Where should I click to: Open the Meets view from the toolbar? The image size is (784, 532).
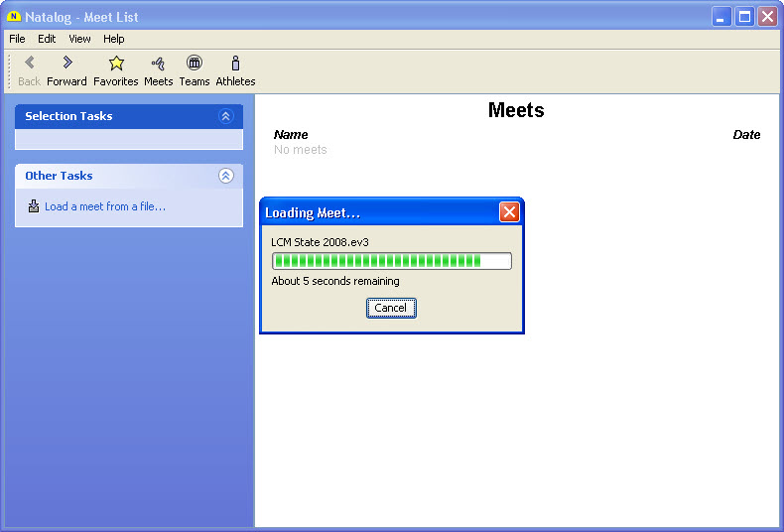[x=158, y=64]
